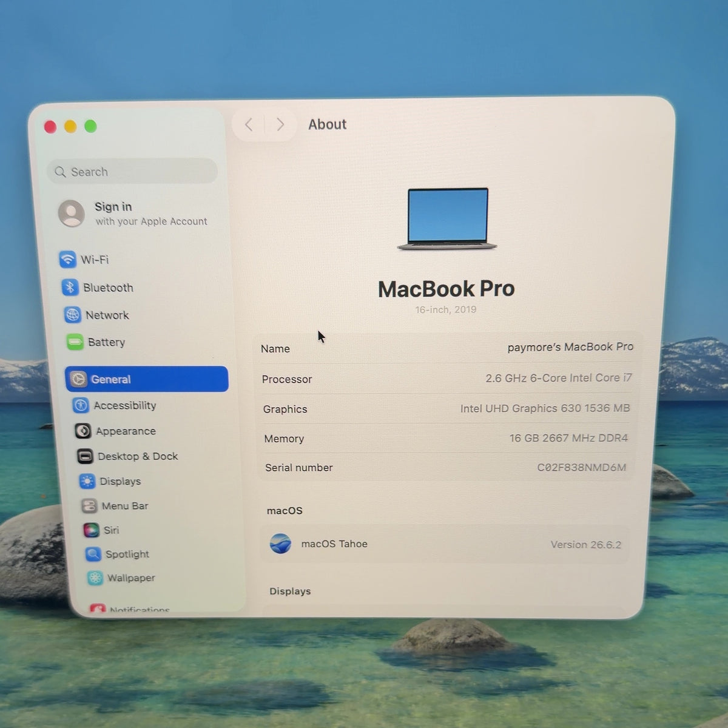Open the Siri icon in sidebar
Screen dimensions: 728x728
click(91, 530)
